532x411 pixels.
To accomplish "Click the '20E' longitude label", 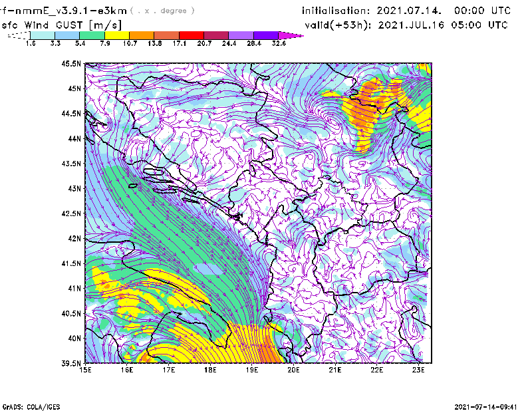I will [293, 370].
